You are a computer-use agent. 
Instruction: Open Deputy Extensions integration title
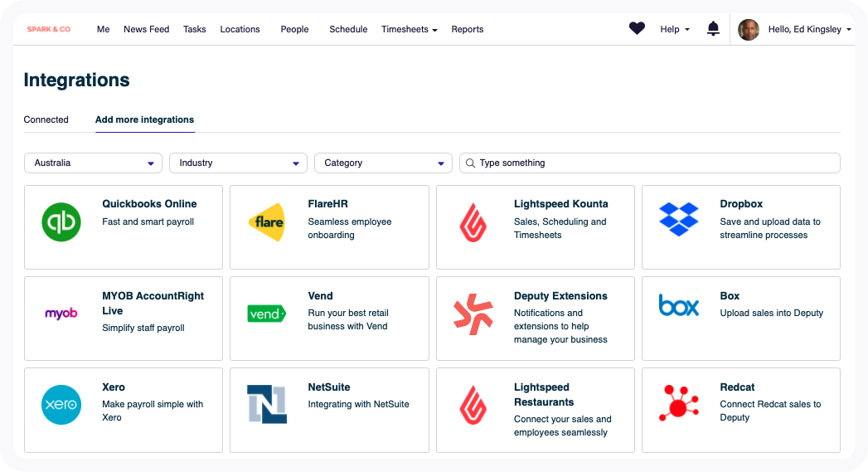[x=560, y=296]
